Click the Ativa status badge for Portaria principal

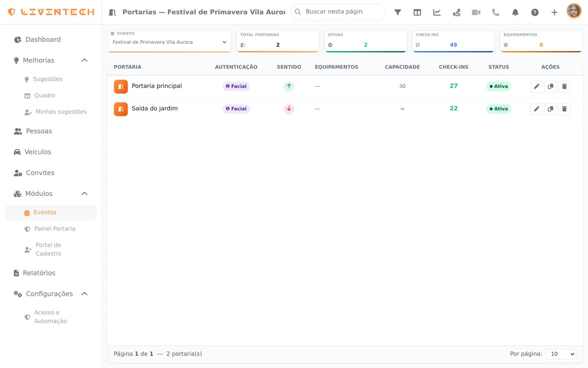tap(498, 86)
